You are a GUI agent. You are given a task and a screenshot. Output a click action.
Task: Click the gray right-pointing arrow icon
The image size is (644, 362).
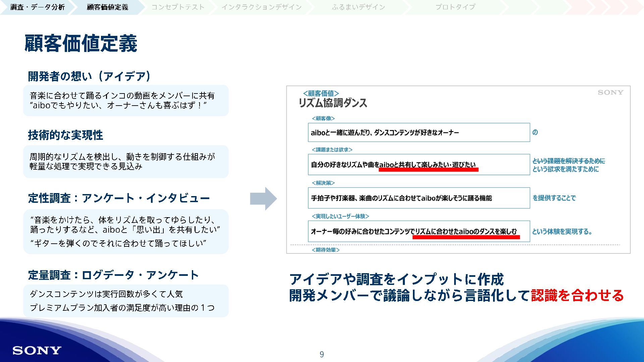(x=263, y=199)
